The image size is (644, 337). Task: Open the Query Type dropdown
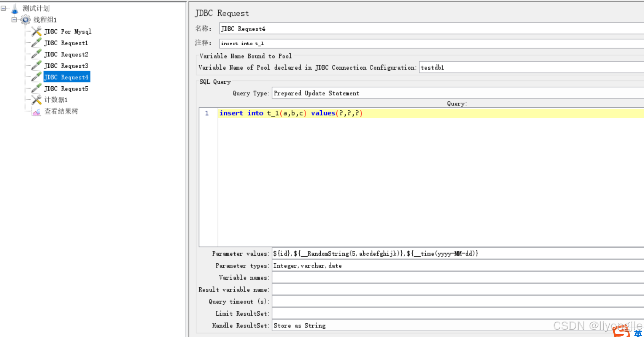click(458, 93)
